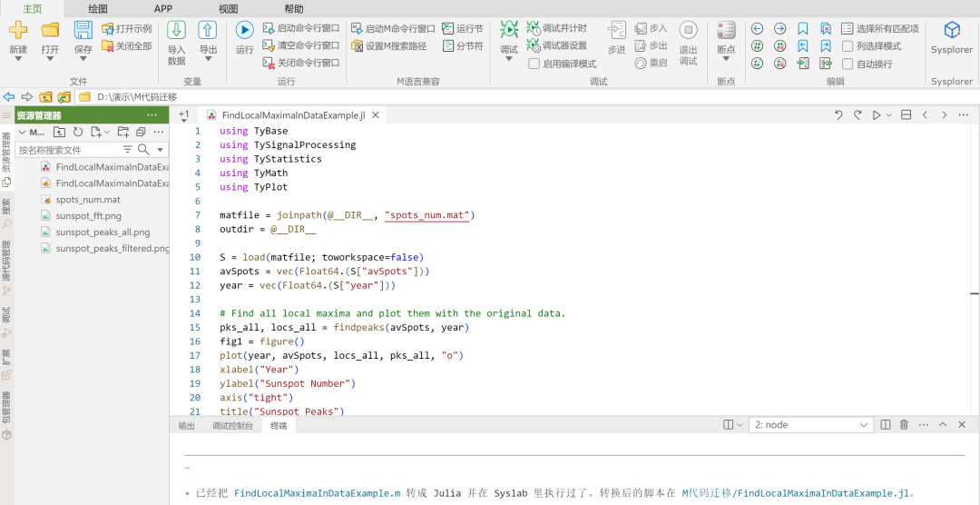Open the M代码迁移/FindLocalMaximaInDataExample.jl link
980x505 pixels.
click(x=797, y=492)
